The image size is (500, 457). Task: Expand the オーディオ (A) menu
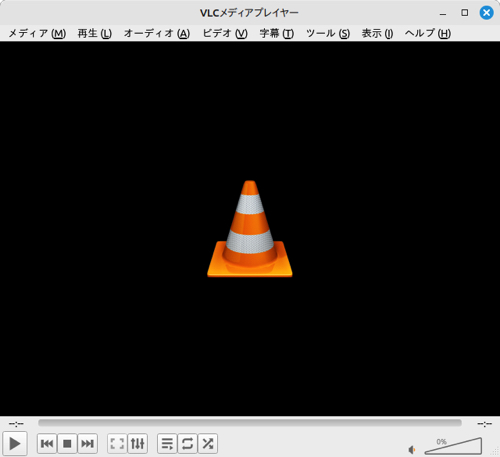click(157, 33)
